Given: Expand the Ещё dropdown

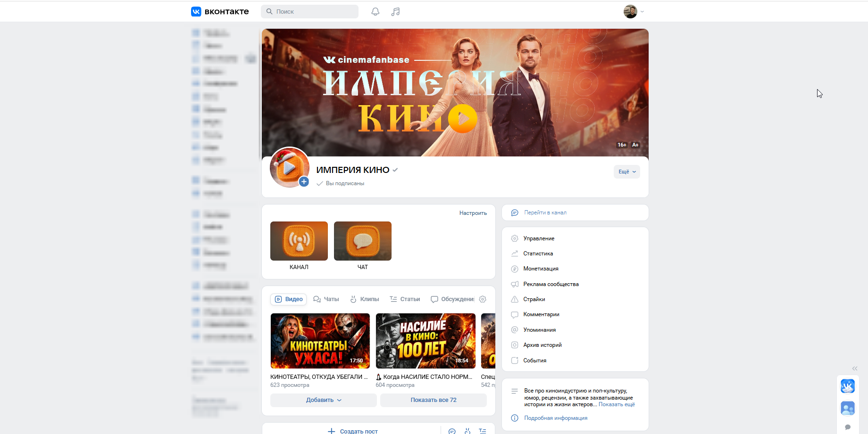Looking at the screenshot, I should click(627, 172).
